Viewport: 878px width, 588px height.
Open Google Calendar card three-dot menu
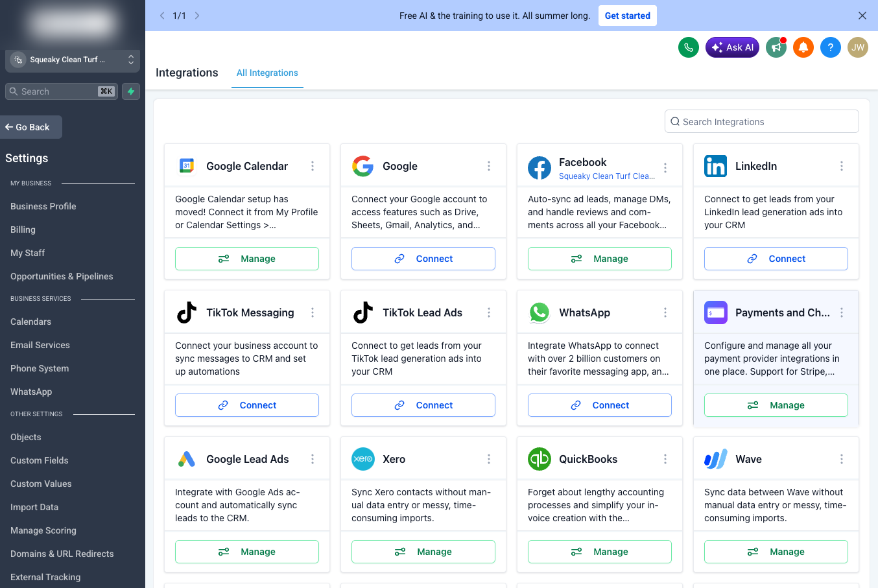pyautogui.click(x=313, y=166)
